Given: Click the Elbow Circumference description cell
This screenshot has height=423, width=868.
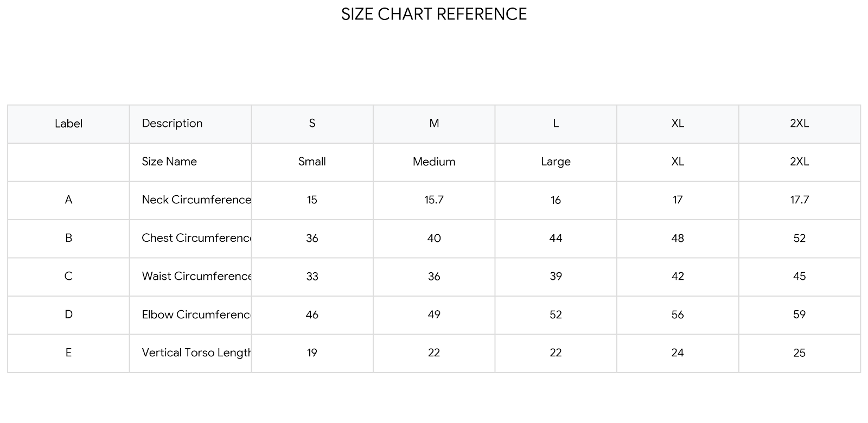Looking at the screenshot, I should point(190,315).
